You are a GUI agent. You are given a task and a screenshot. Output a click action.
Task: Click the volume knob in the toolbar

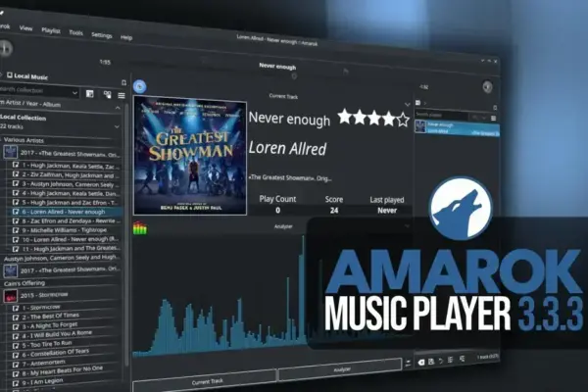click(487, 87)
